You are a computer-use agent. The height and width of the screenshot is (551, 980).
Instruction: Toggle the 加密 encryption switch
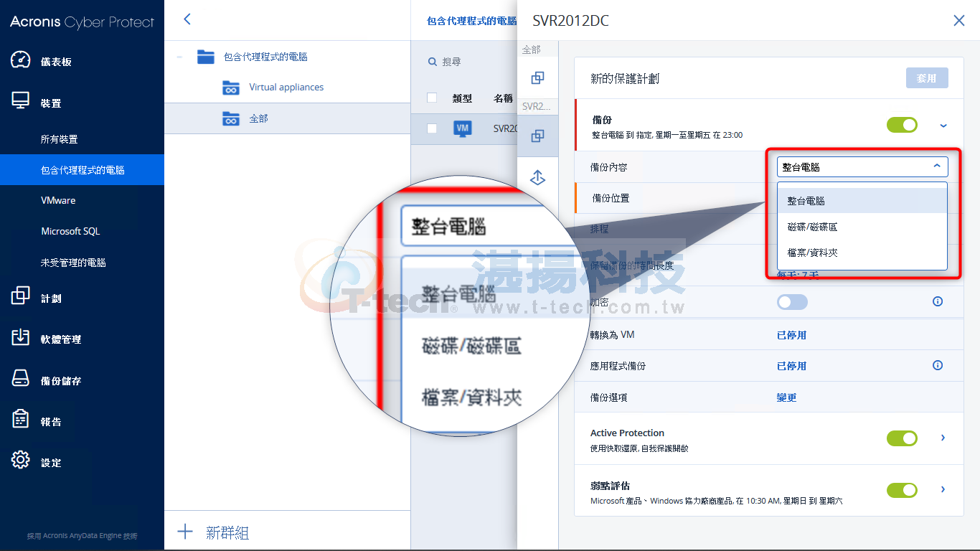[x=792, y=302]
